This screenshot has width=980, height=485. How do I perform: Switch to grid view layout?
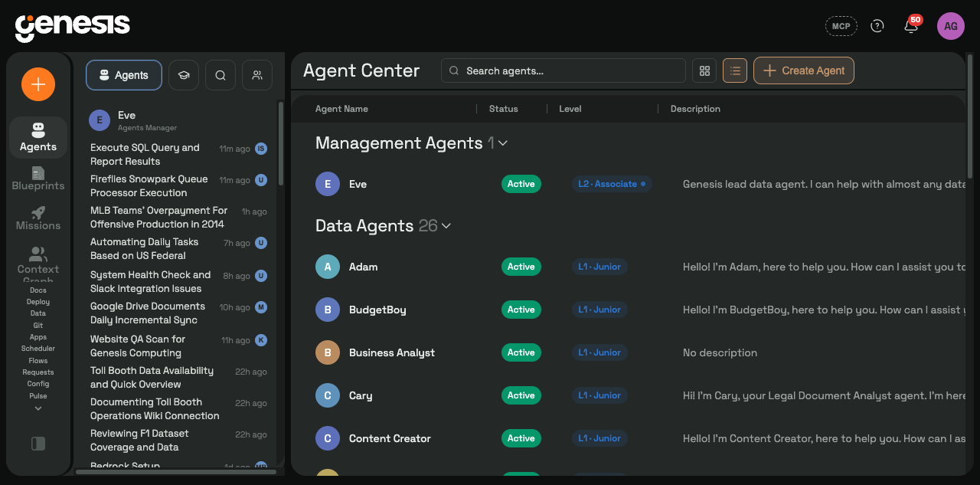click(x=704, y=70)
